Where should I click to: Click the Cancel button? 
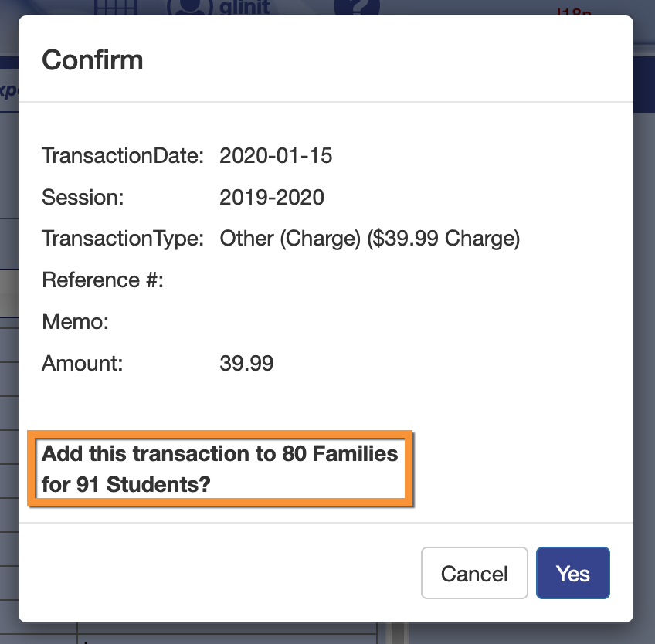pyautogui.click(x=474, y=574)
